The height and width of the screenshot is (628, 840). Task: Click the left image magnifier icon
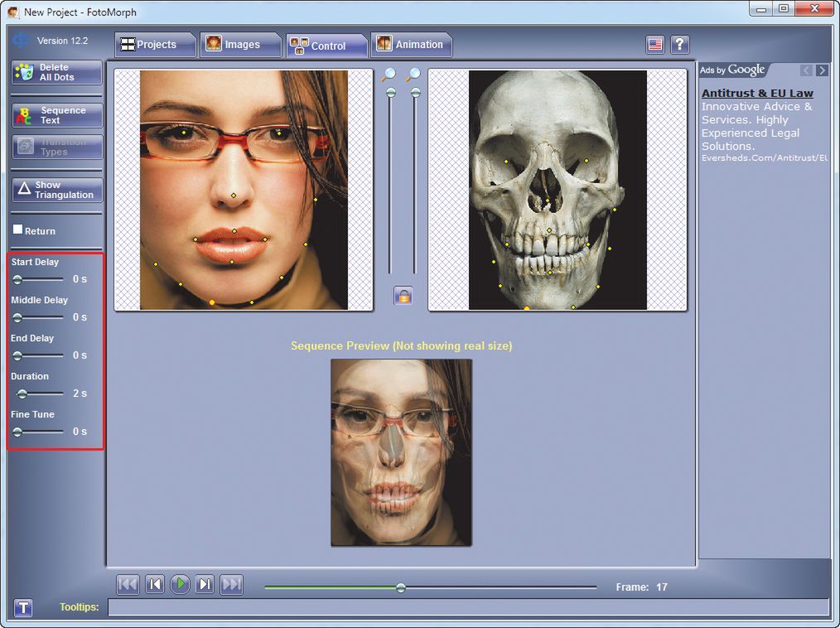[389, 75]
